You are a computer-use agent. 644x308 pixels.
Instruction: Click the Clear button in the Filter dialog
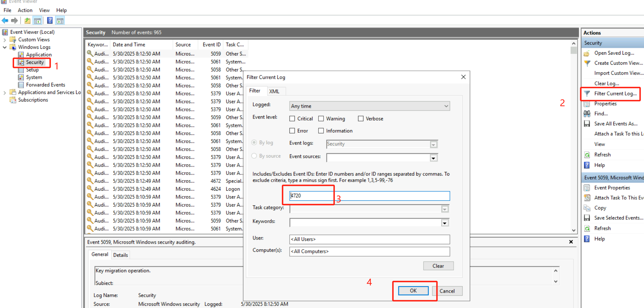pos(438,266)
